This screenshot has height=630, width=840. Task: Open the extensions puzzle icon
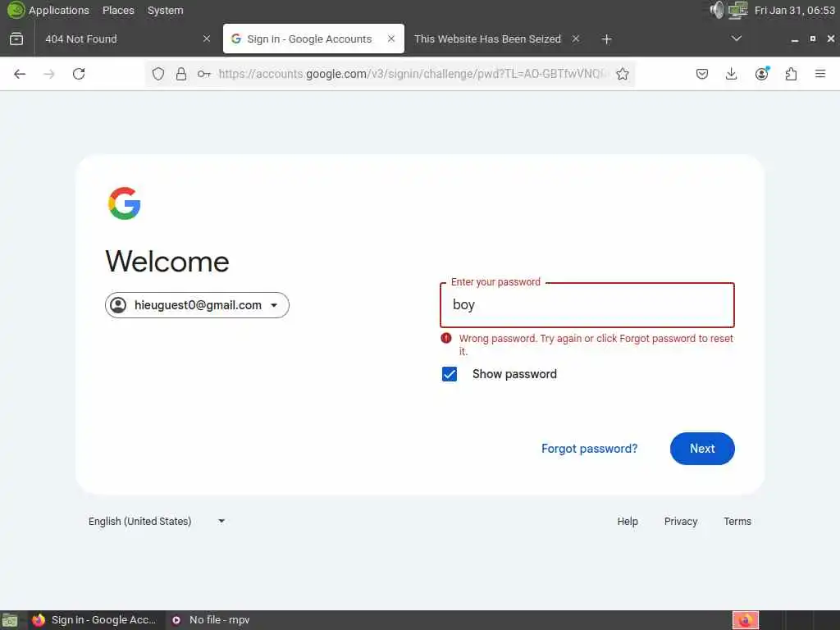click(x=791, y=74)
